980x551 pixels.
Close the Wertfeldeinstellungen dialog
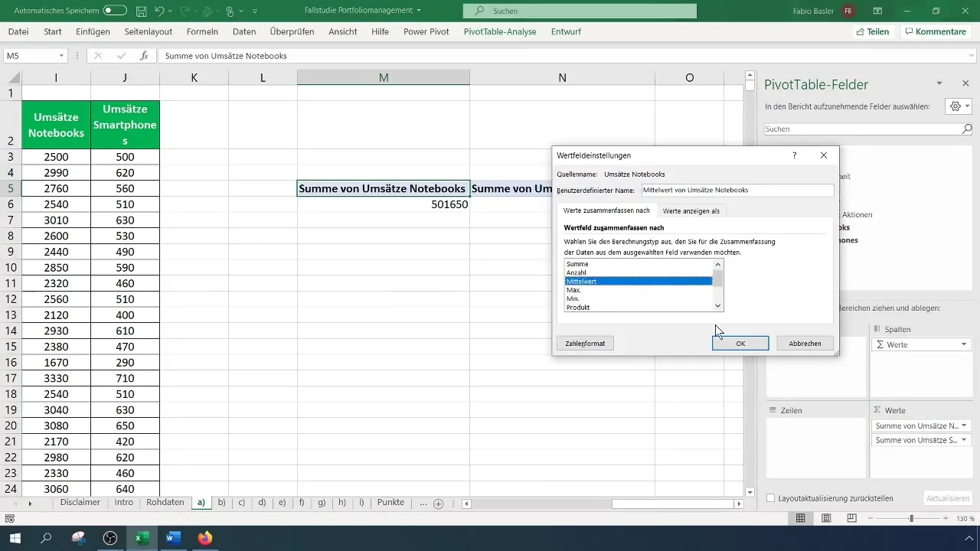[824, 155]
